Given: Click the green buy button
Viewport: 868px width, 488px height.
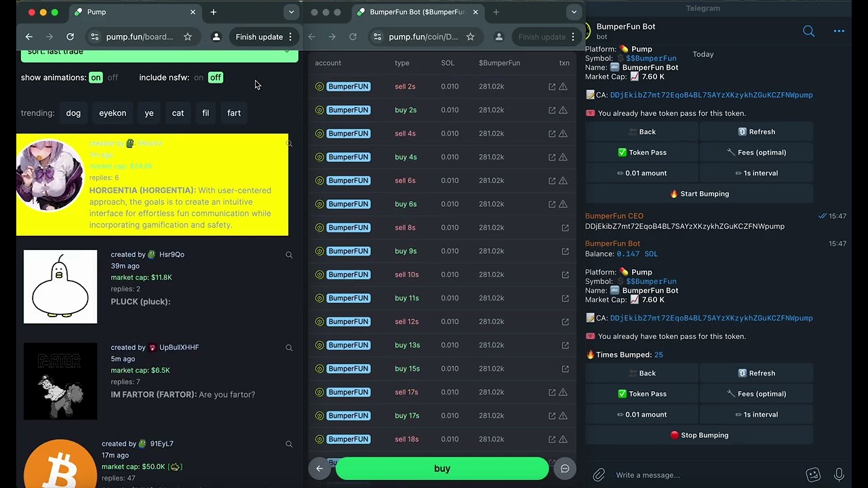Looking at the screenshot, I should point(442,468).
